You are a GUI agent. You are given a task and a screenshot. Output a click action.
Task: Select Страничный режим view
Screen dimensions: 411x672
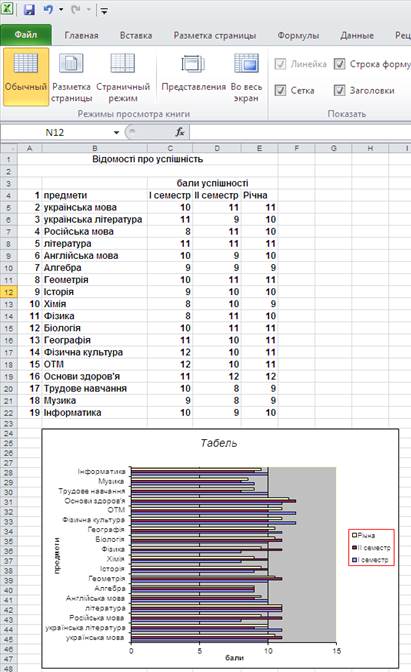(x=123, y=77)
